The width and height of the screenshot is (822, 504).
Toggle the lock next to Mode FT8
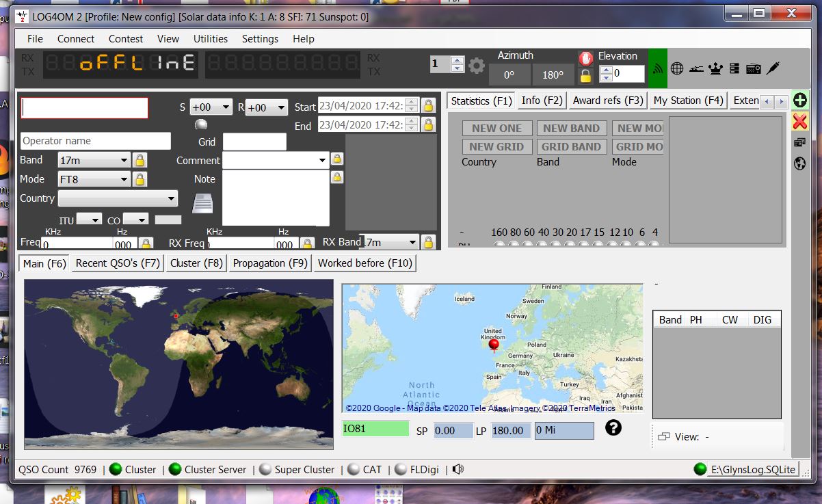pyautogui.click(x=140, y=179)
